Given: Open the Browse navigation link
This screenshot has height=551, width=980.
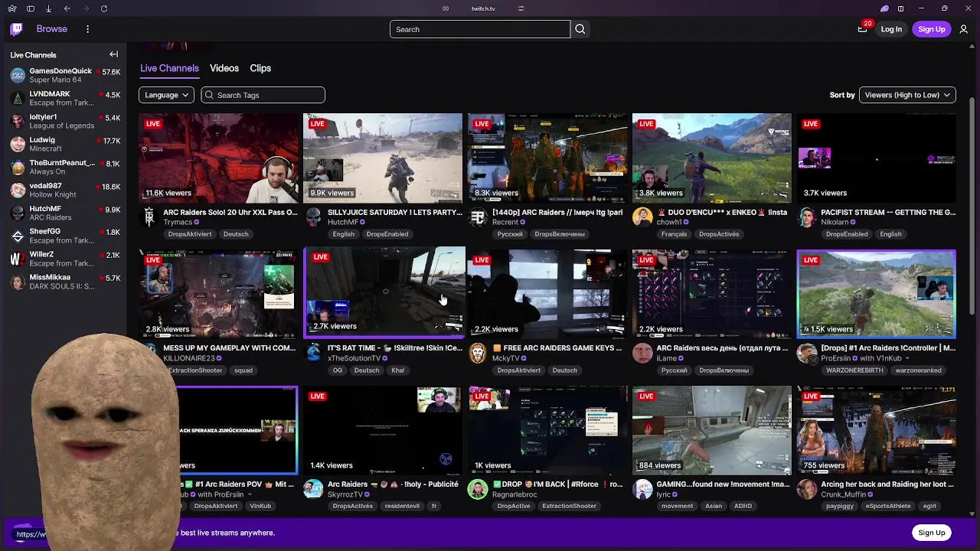Looking at the screenshot, I should click(52, 29).
